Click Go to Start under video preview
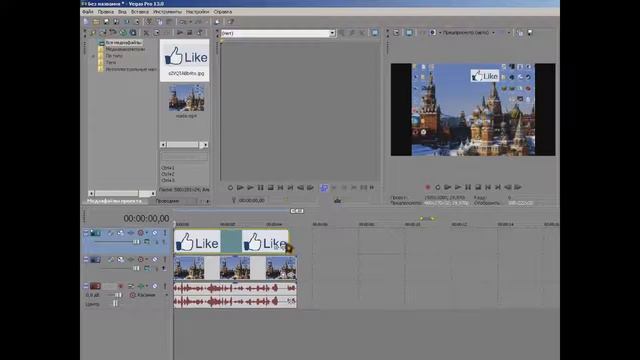The width and height of the screenshot is (640, 360). [488, 187]
